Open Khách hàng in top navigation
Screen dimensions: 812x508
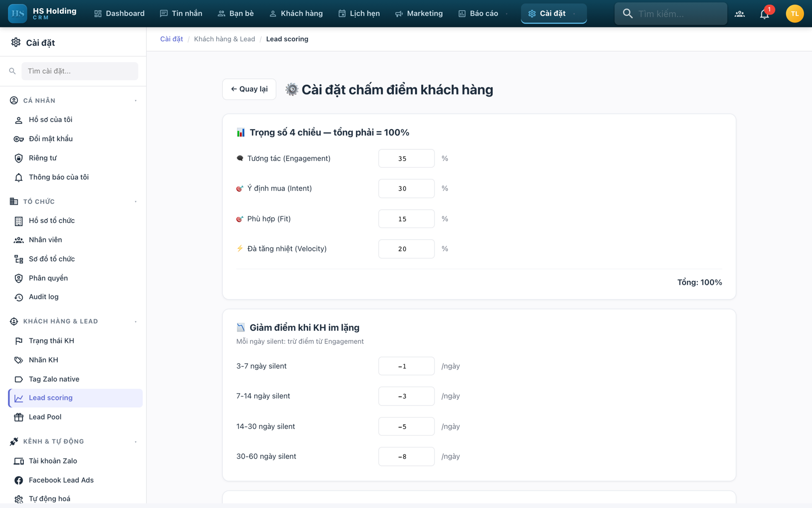pos(296,14)
